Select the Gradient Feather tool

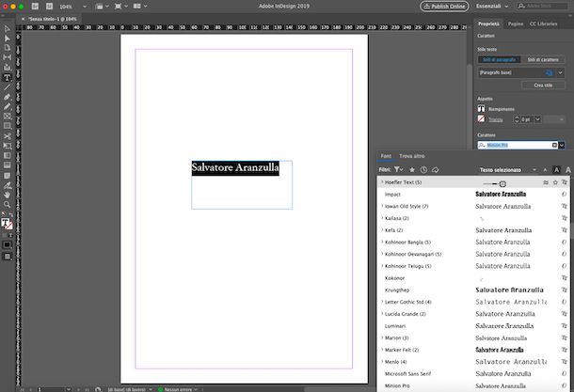coord(7,165)
